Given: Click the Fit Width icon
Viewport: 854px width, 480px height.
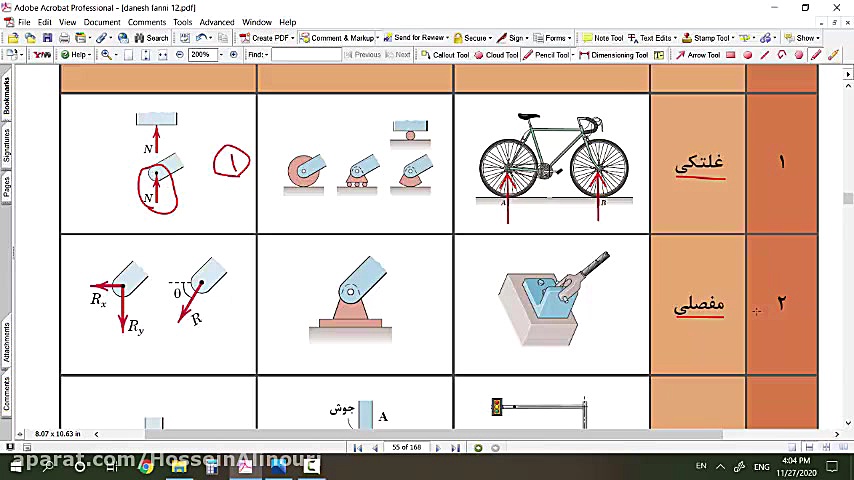Looking at the screenshot, I should pos(162,55).
